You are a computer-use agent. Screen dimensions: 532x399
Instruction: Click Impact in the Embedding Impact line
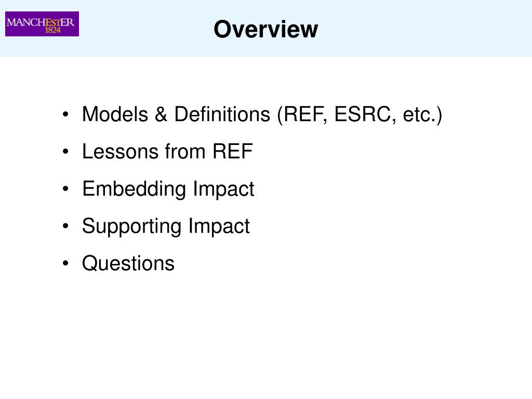pyautogui.click(x=223, y=189)
